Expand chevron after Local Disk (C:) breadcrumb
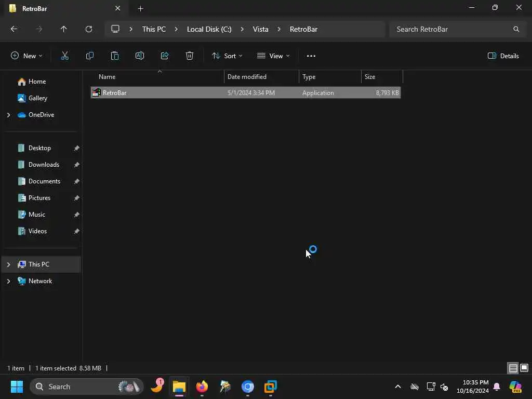 (242, 29)
